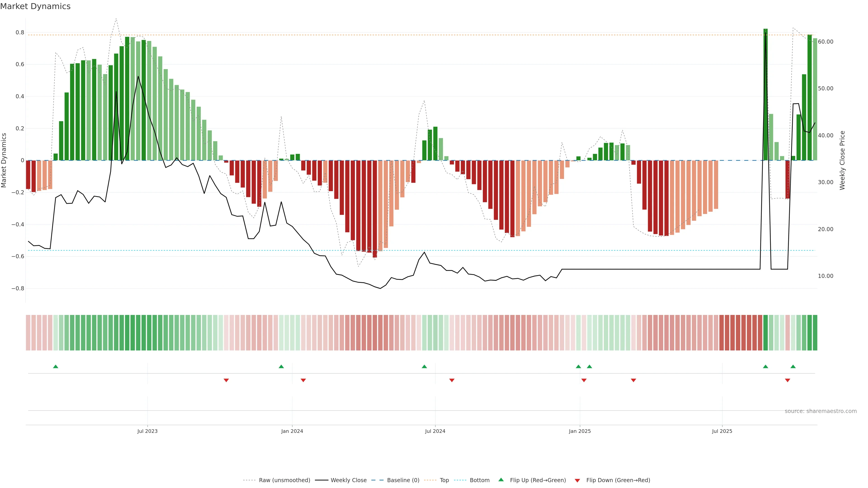Click the last red flip-down triangle marker
Screen dimensions: 868x488
tap(788, 380)
